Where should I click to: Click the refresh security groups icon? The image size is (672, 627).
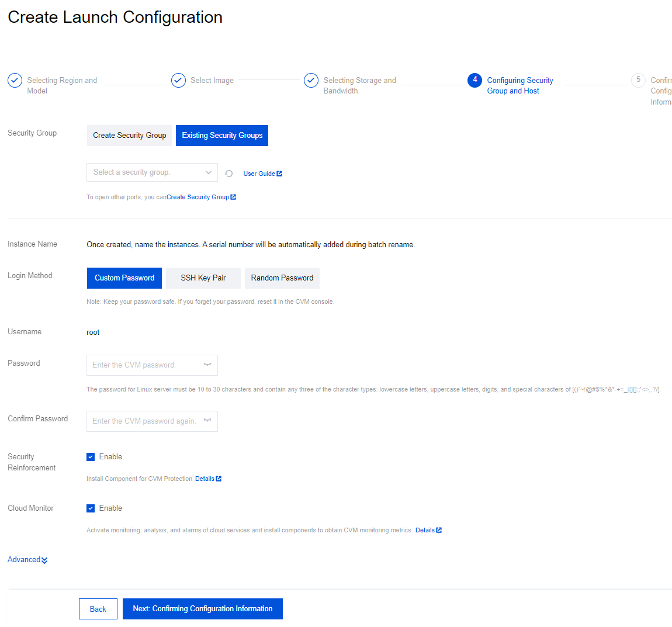coord(229,173)
